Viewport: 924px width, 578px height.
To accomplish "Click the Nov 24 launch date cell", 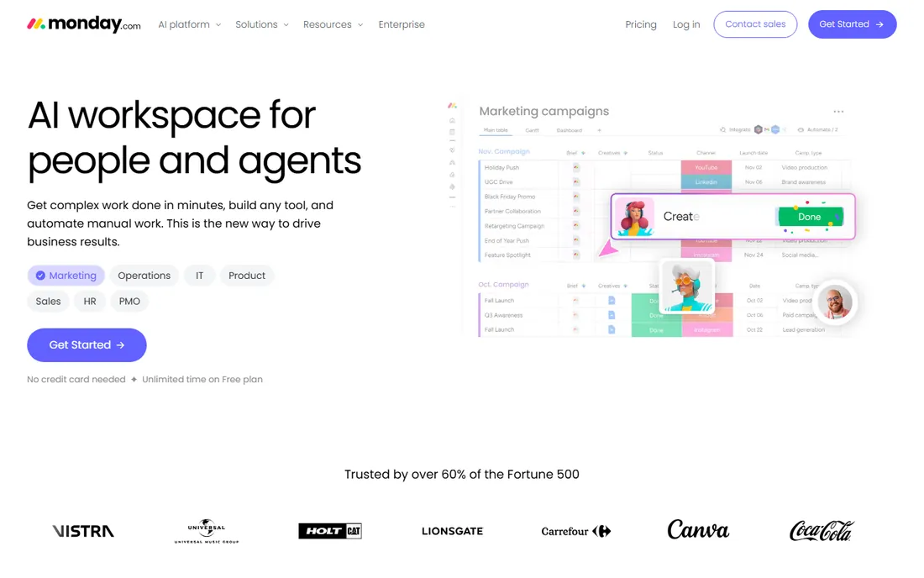I will 753,255.
